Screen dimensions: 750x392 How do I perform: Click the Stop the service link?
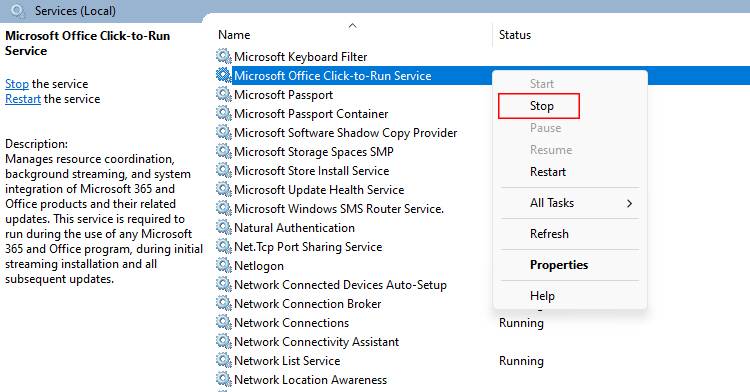17,84
